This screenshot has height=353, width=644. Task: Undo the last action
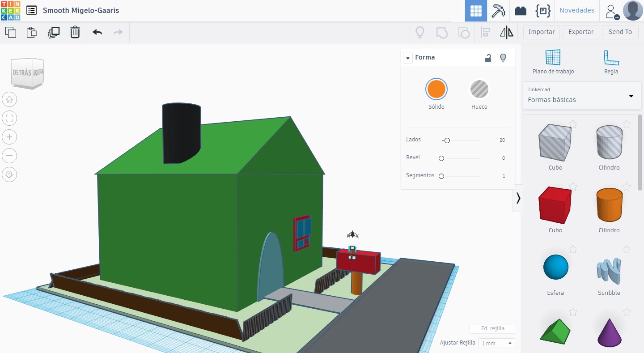(97, 32)
